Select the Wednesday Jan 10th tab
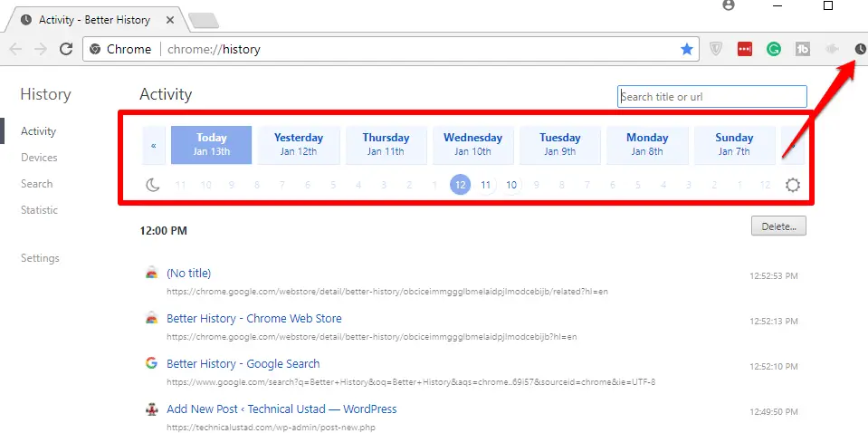Screen dimensions: 868x433 (x=472, y=145)
